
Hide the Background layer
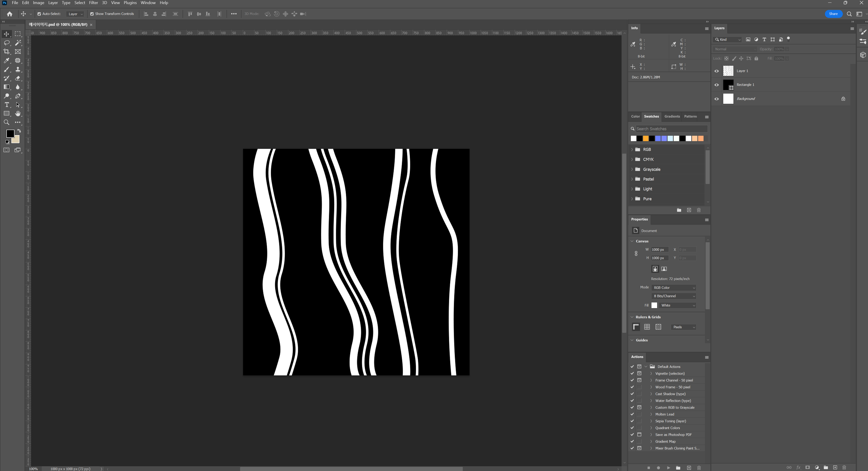tap(717, 99)
